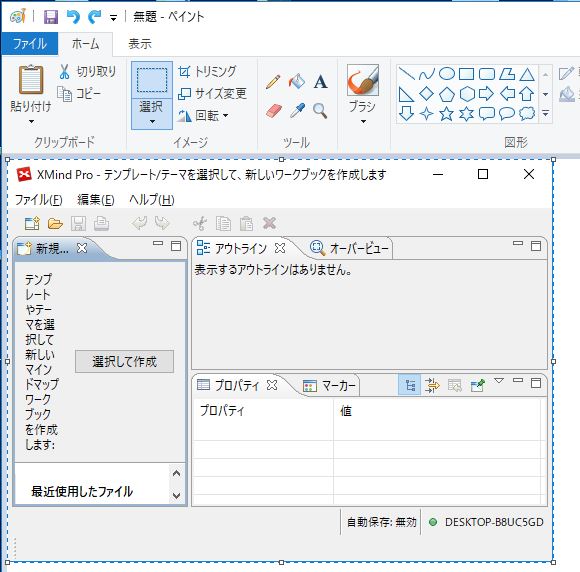Select the プロパティ tab

228,386
